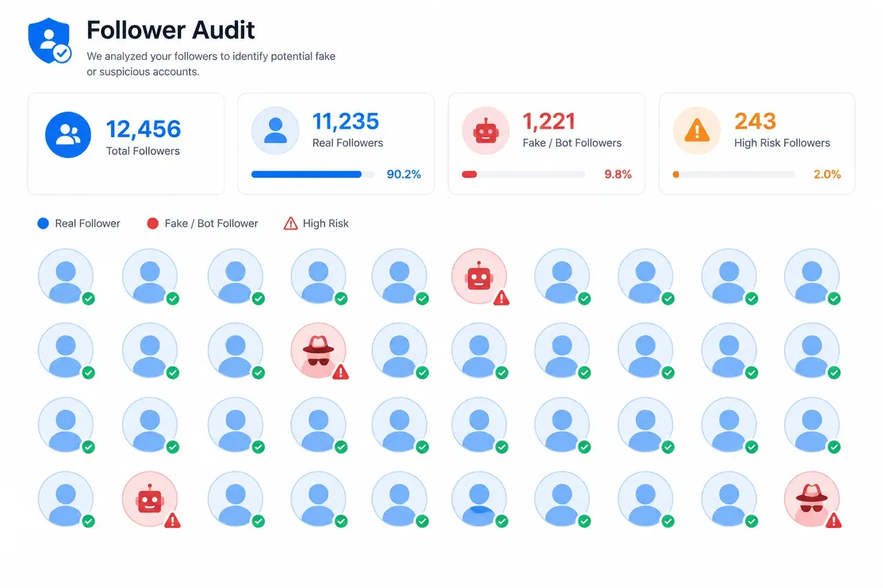Screen dimensions: 883x588
Task: Select the hat-and-sunglasses avatar in the bottom row
Action: 812,499
